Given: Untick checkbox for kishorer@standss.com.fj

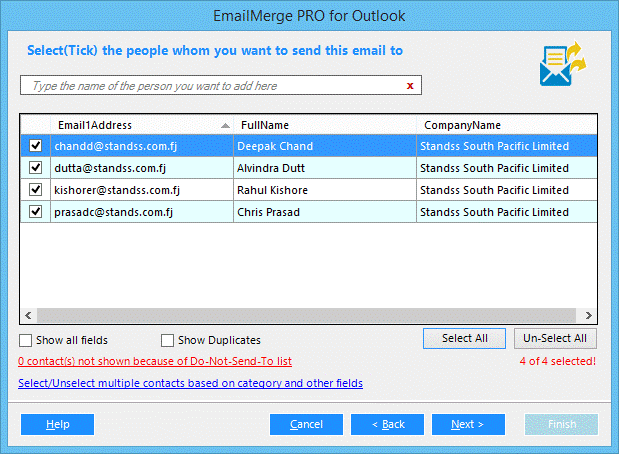Looking at the screenshot, I should [36, 190].
